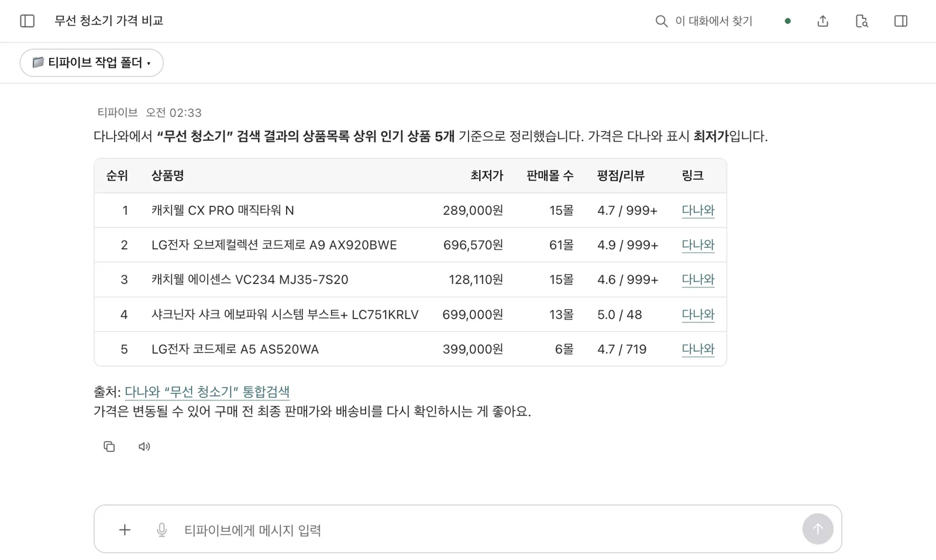Screen dimensions: 936x560
Task: Click the 순위 column header
Action: click(117, 176)
